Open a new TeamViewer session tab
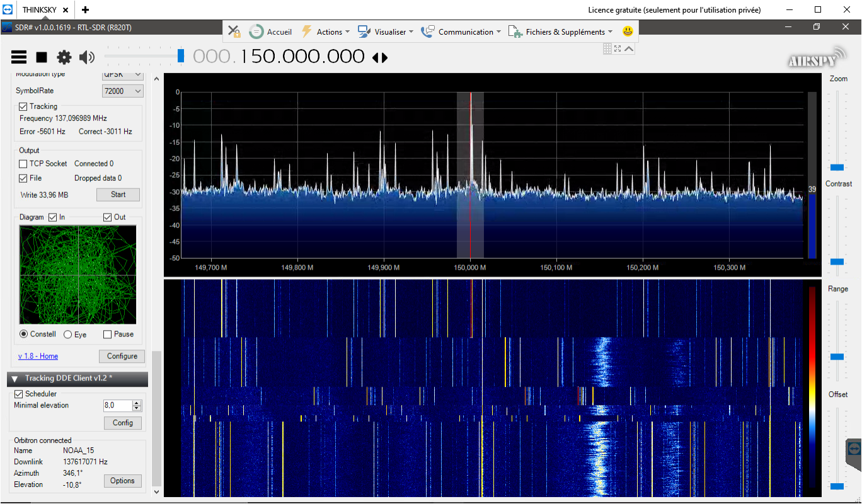862x504 pixels. [85, 10]
